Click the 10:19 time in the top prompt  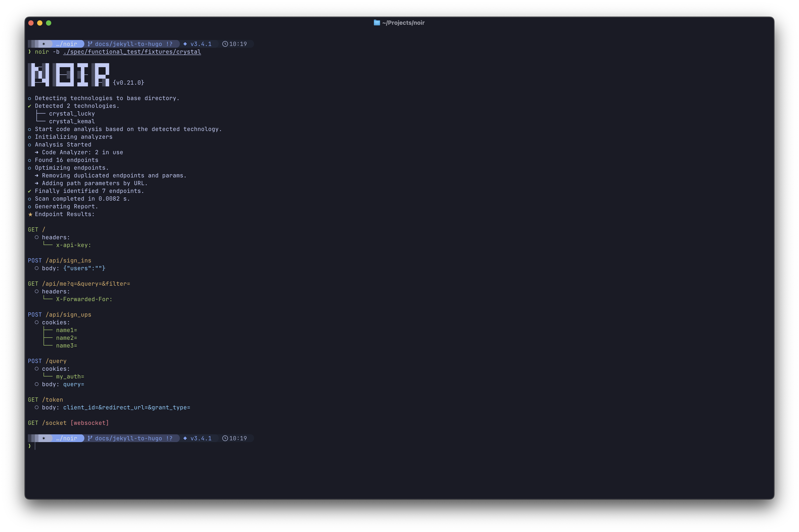[238, 44]
